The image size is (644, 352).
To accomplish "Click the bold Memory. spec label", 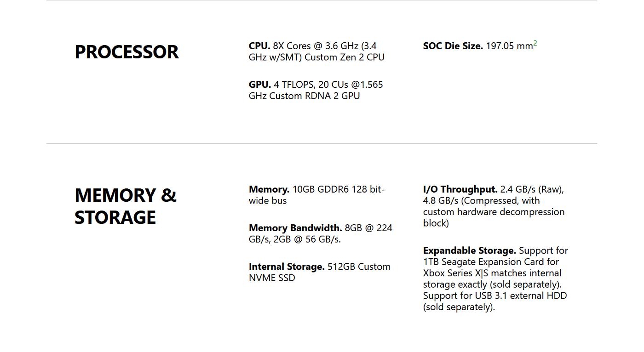I will coord(269,189).
